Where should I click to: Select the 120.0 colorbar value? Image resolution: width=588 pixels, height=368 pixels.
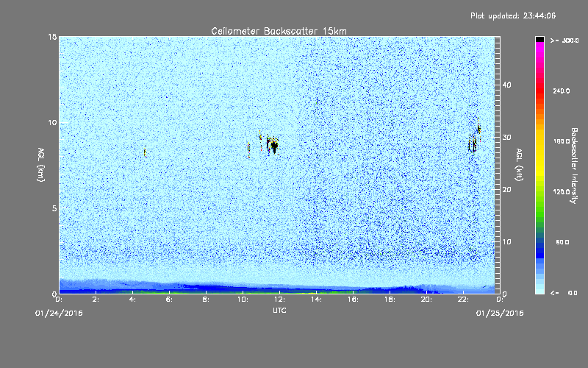tap(562, 192)
